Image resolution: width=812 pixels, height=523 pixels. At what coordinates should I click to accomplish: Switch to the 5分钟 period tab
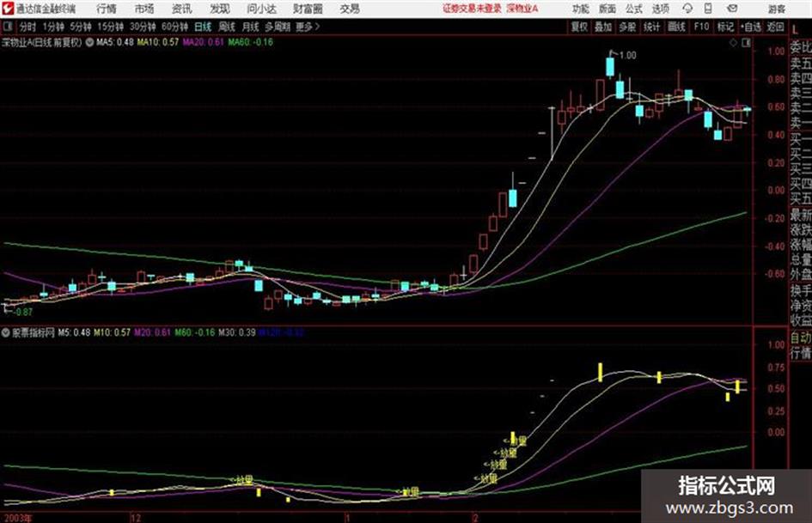pos(80,27)
